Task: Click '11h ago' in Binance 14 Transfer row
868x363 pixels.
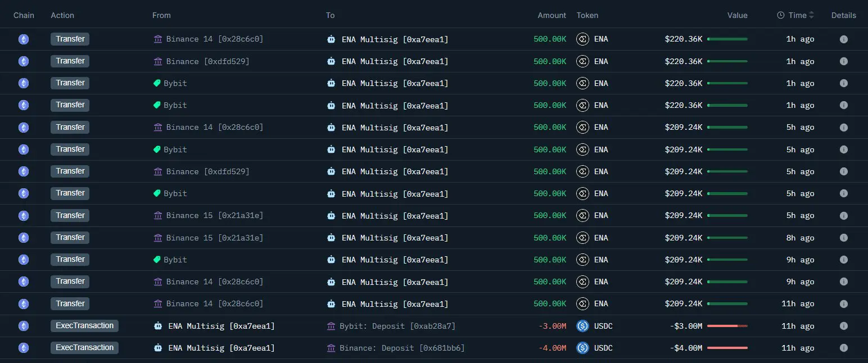Action: (798, 304)
